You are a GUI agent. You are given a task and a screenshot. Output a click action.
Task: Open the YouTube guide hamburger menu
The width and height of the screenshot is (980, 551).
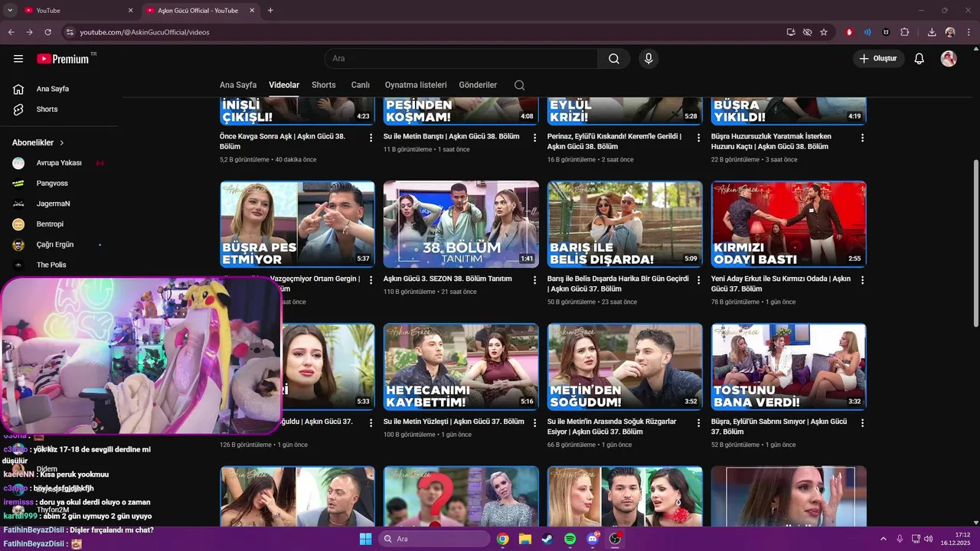(x=18, y=59)
